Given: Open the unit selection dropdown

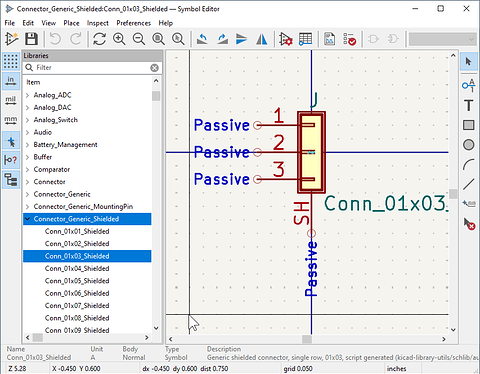Looking at the screenshot, I should click(x=442, y=39).
